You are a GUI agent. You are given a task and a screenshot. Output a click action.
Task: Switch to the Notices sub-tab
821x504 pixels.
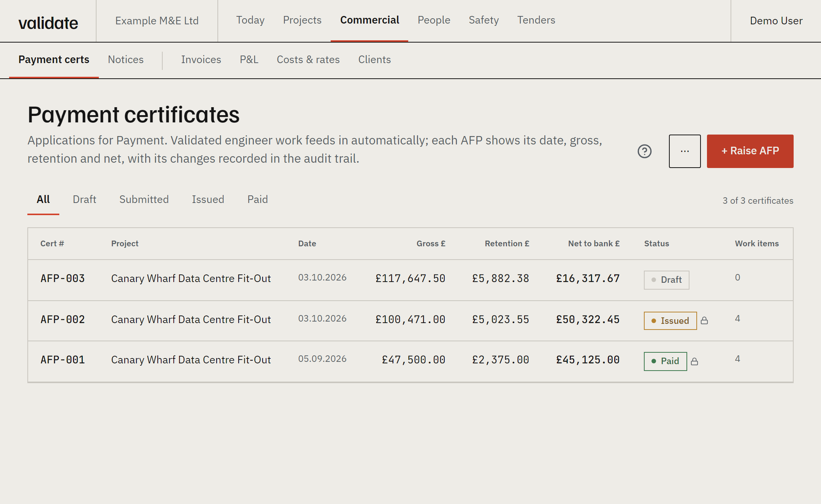126,60
